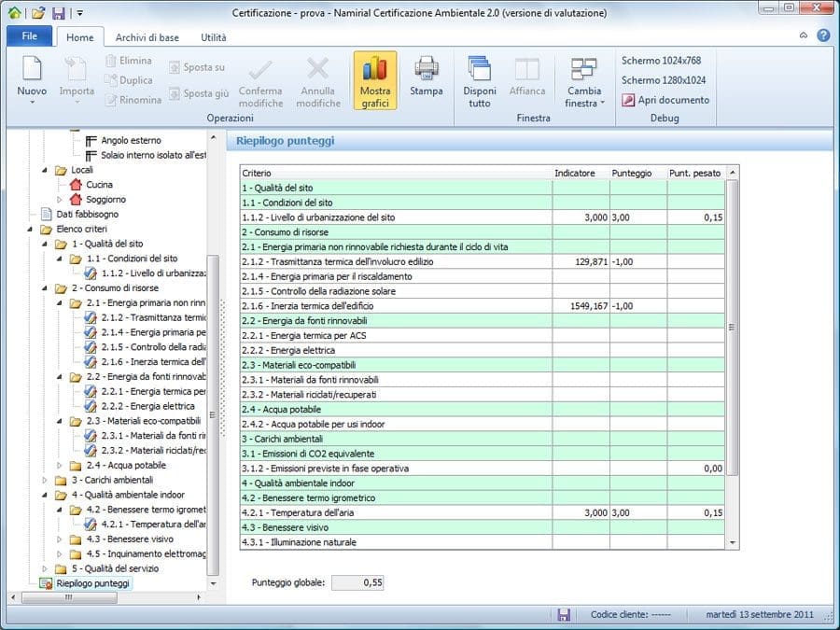Select Schermo 1024x768
840x630 pixels.
point(661,61)
